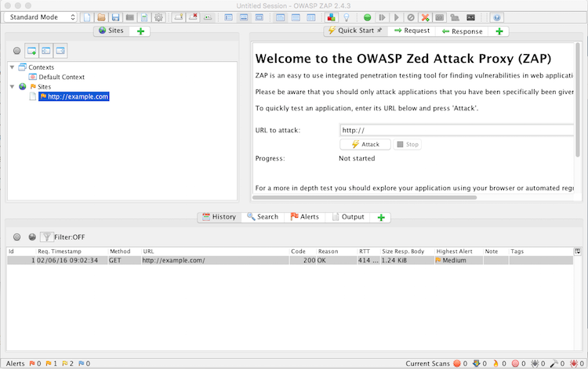Click the Step to next request icon

click(382, 17)
